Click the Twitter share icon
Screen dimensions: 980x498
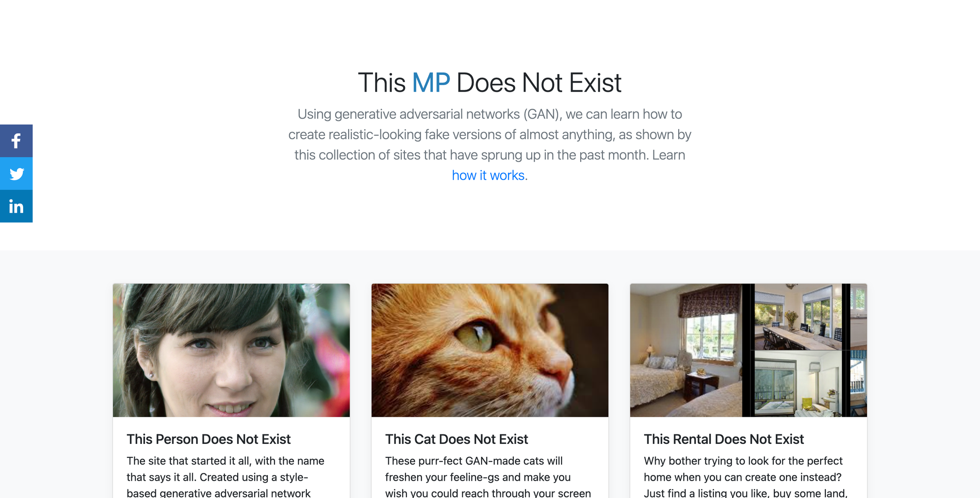(x=16, y=174)
